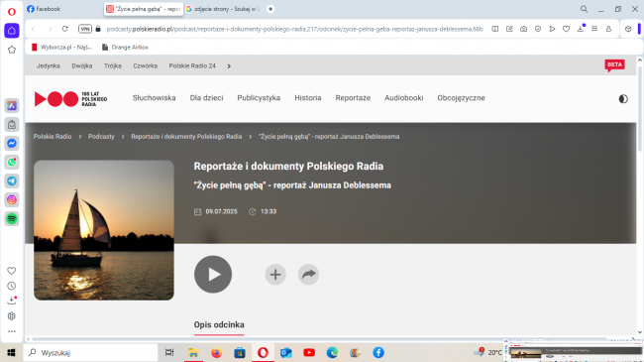This screenshot has width=644, height=362.
Task: Go to Podcasty breadcrumb
Action: [101, 137]
